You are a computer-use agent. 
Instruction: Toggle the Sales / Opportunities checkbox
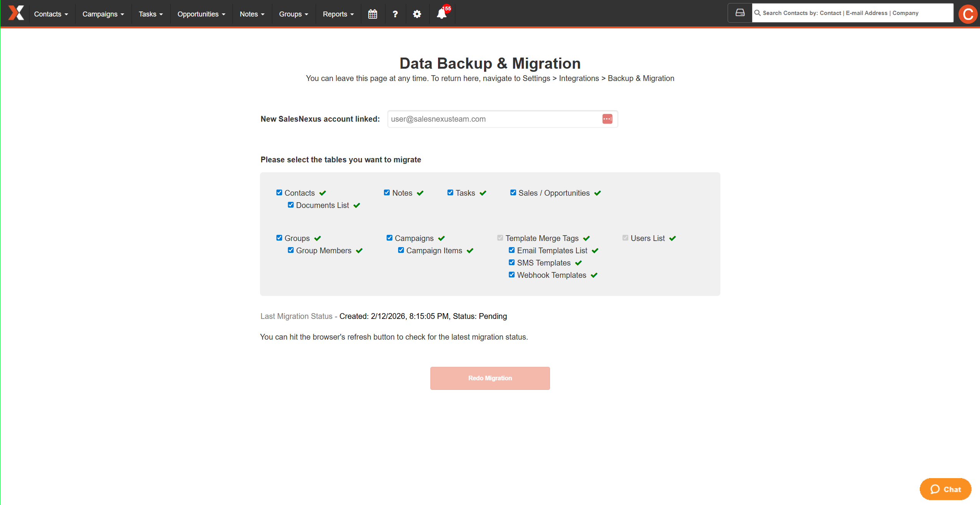pos(513,193)
